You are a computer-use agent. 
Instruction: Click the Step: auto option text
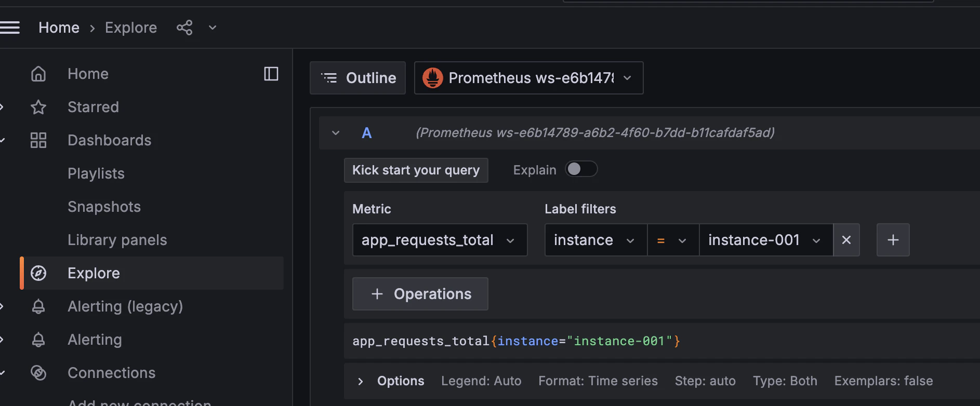[x=705, y=381]
